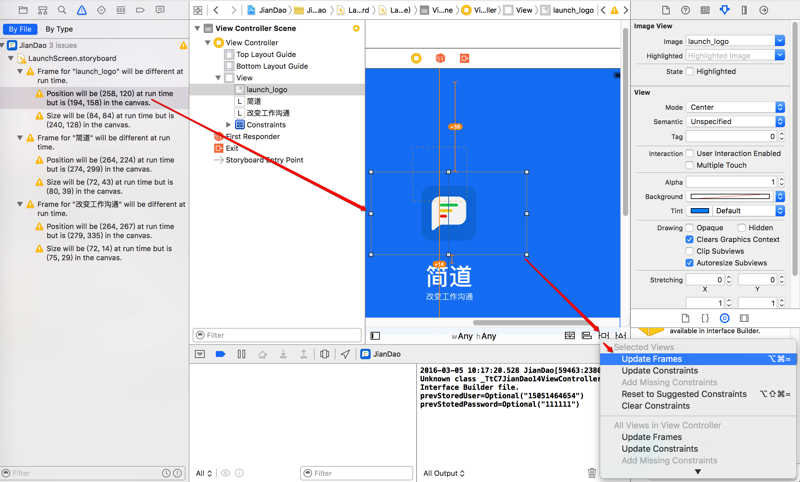800x482 pixels.
Task: Open the Stack button in canvas bar
Action: tap(570, 336)
